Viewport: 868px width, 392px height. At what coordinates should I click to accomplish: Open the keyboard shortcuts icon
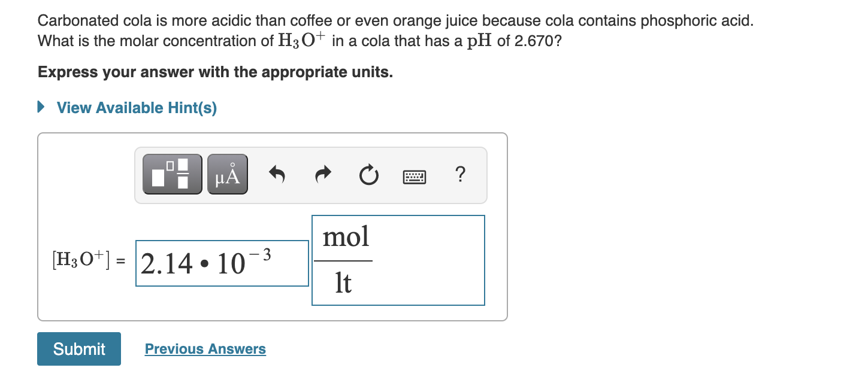click(x=415, y=176)
